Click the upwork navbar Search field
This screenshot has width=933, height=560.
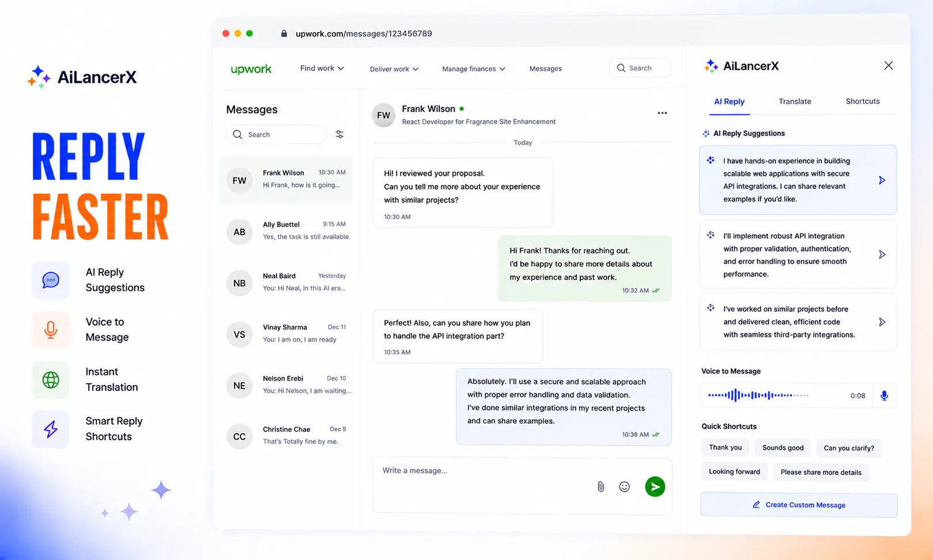[640, 68]
